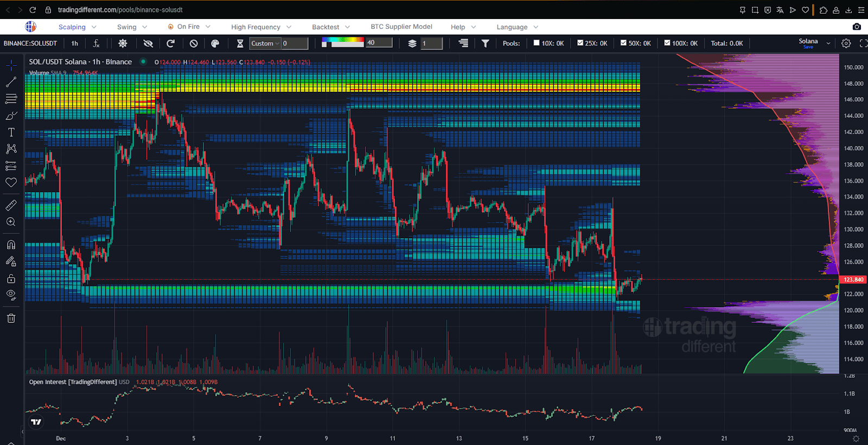
Task: Remove drawings with the trash icon
Action: click(x=11, y=318)
